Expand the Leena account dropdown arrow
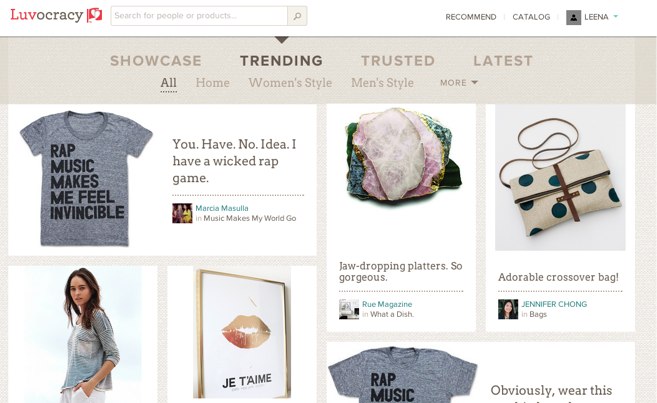This screenshot has width=657, height=403. coord(616,17)
